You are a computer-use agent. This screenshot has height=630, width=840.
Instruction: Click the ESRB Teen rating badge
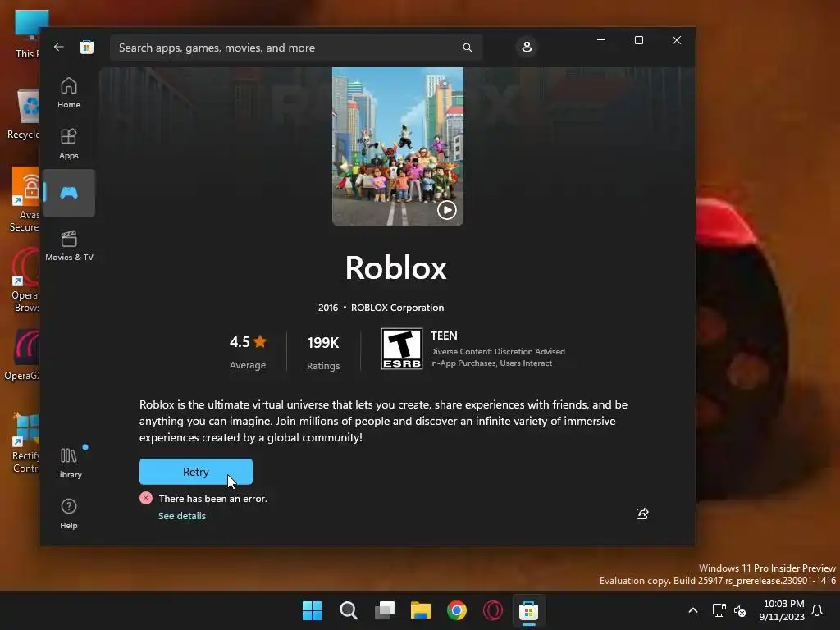402,349
